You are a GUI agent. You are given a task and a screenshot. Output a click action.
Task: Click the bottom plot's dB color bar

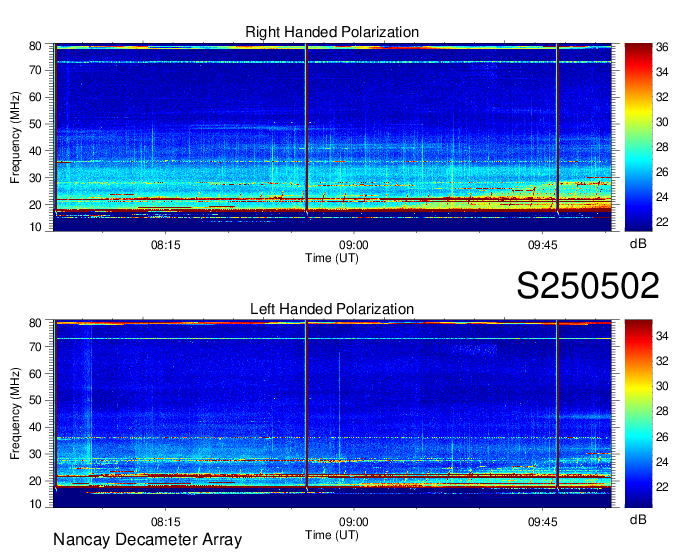pyautogui.click(x=638, y=414)
